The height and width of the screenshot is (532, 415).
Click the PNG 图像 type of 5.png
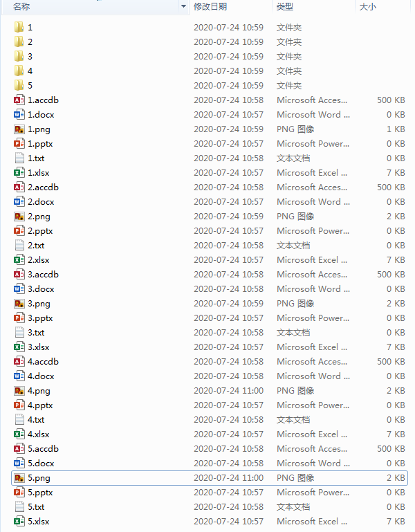[x=295, y=478]
